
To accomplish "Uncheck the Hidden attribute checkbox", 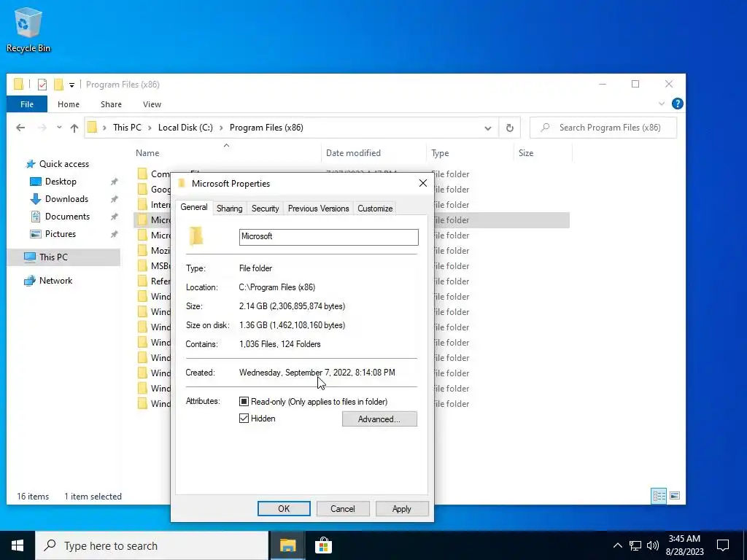I will point(244,418).
